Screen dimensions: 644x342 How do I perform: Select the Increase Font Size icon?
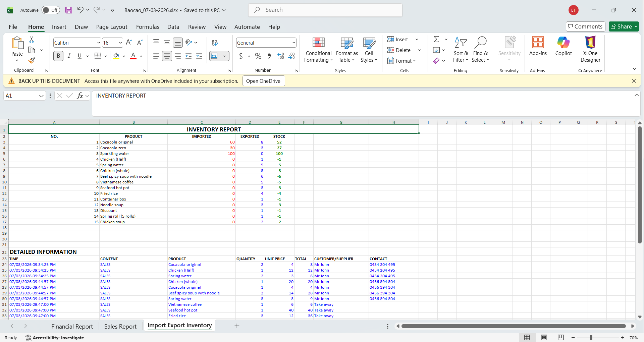[x=129, y=42]
